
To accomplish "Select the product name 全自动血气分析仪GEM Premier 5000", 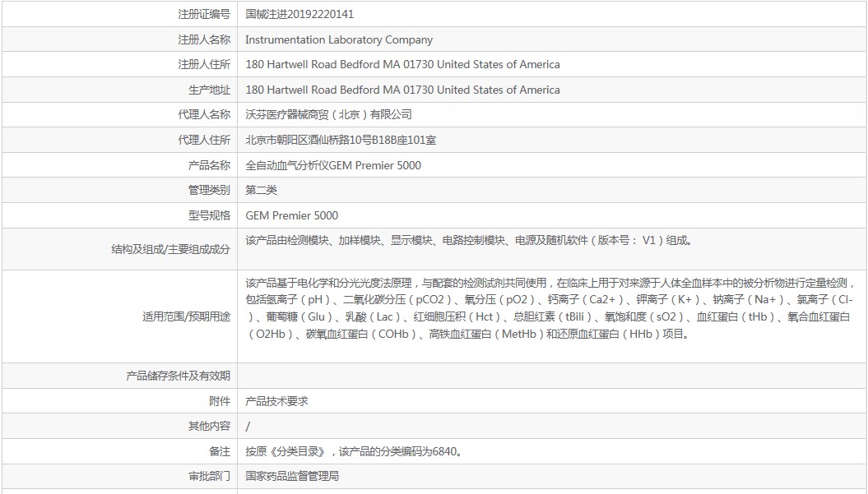I will pyautogui.click(x=333, y=165).
